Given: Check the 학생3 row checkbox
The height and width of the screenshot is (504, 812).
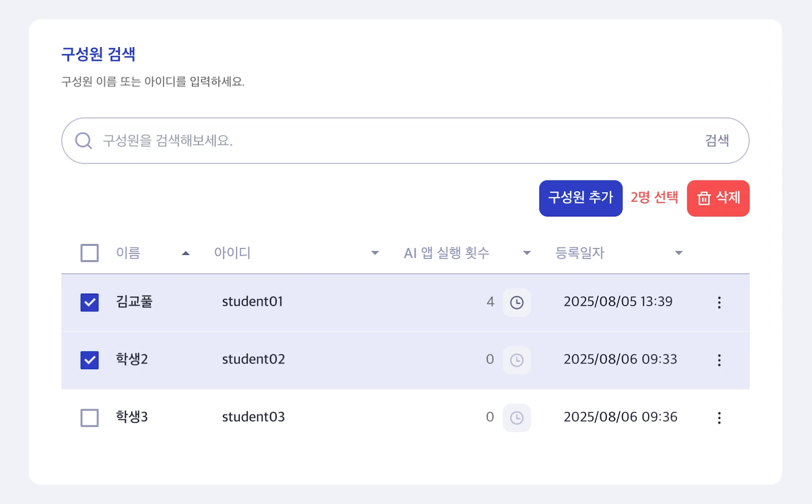Looking at the screenshot, I should pyautogui.click(x=90, y=418).
